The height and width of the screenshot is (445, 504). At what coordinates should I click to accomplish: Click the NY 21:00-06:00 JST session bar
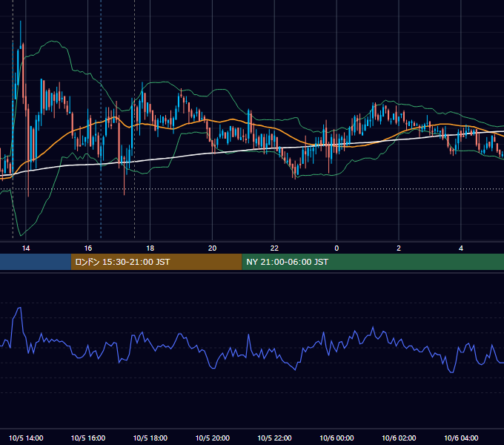(x=373, y=262)
